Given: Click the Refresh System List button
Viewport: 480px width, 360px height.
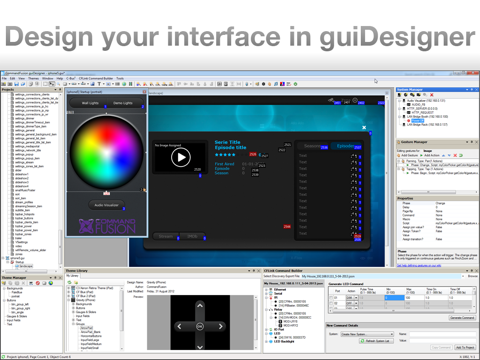Looking at the screenshot, I should click(376, 341).
